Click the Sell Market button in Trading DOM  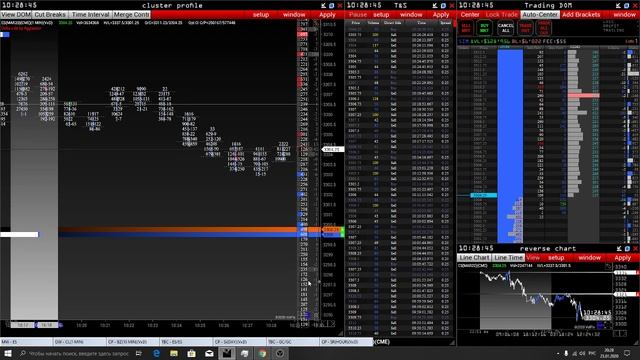[x=466, y=28]
